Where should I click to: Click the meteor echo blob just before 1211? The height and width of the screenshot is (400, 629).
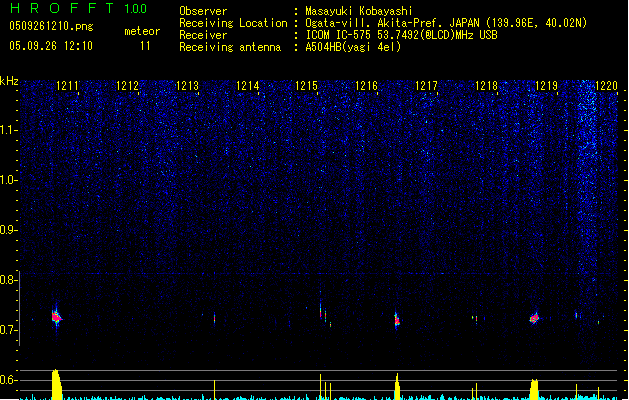coord(57,317)
